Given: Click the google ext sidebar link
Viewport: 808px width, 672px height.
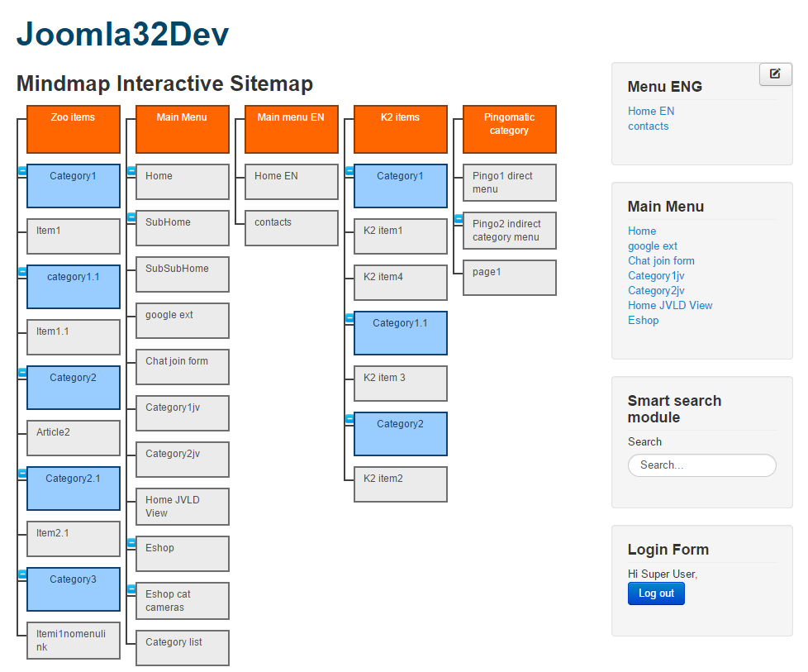Looking at the screenshot, I should pyautogui.click(x=653, y=246).
